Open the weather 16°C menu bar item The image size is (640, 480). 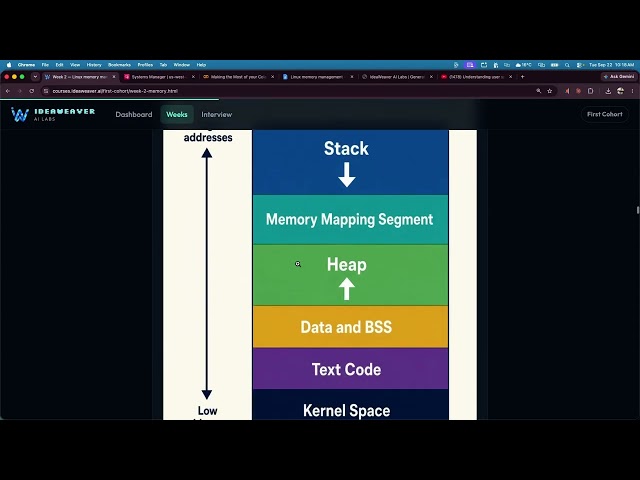point(524,65)
